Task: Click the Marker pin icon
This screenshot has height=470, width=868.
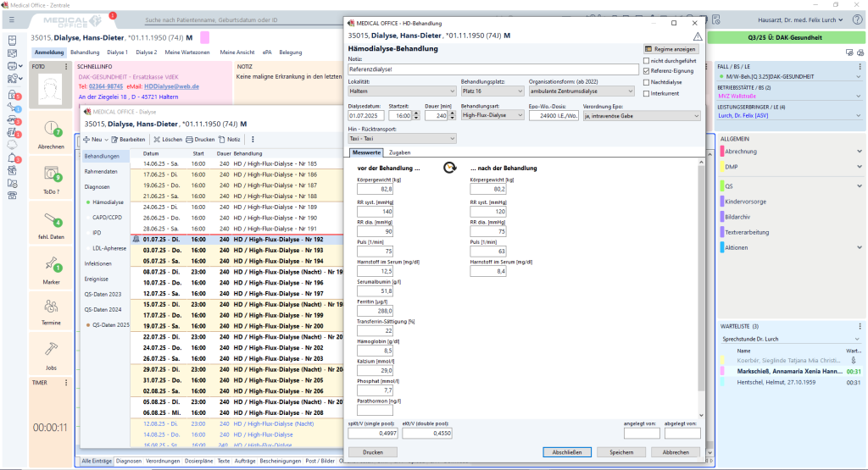Action: pyautogui.click(x=51, y=265)
